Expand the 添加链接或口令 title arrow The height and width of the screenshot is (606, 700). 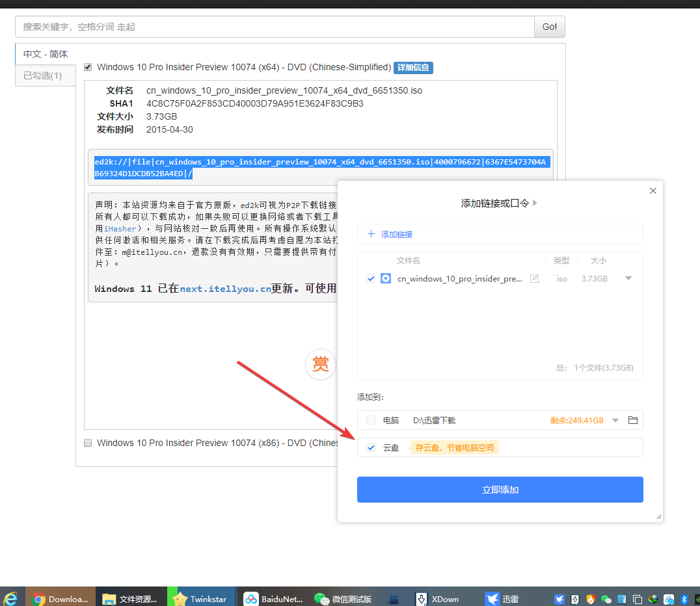pos(535,203)
